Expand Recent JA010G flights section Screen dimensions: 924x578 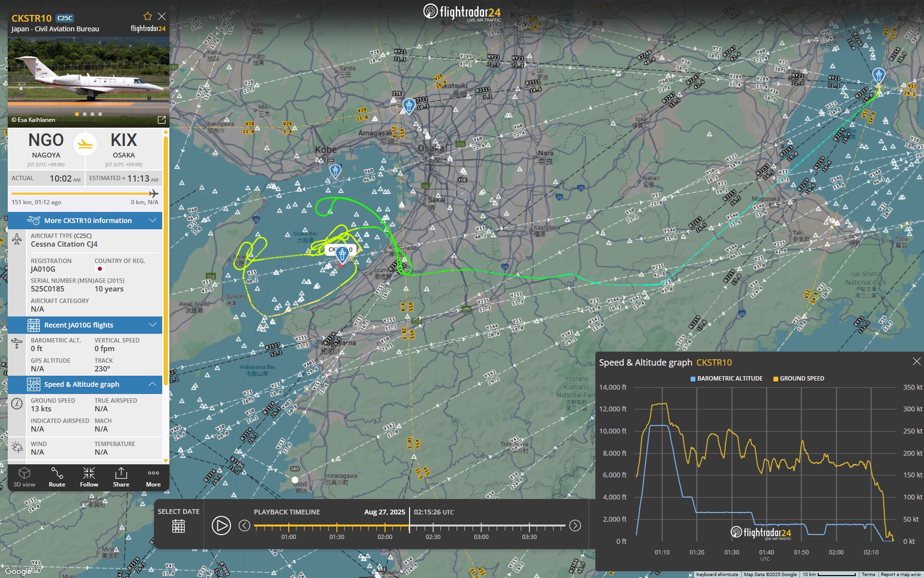[85, 325]
